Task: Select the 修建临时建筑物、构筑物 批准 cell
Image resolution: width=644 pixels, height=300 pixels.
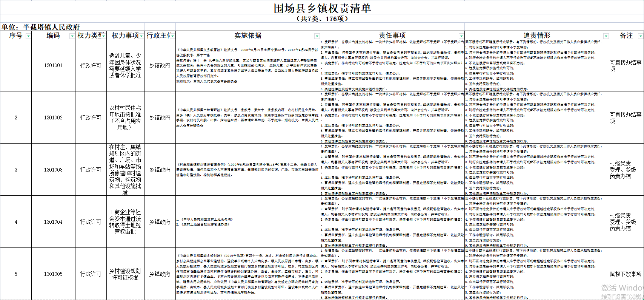Action: (125, 170)
